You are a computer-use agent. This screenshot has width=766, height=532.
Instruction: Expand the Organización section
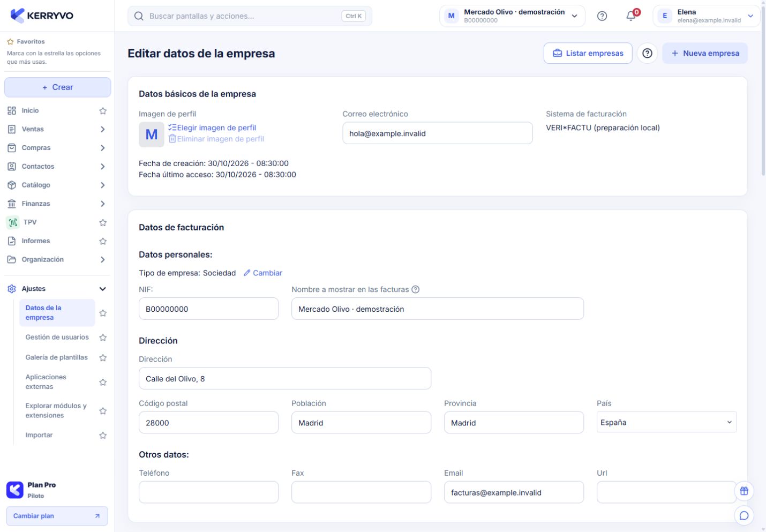click(103, 260)
